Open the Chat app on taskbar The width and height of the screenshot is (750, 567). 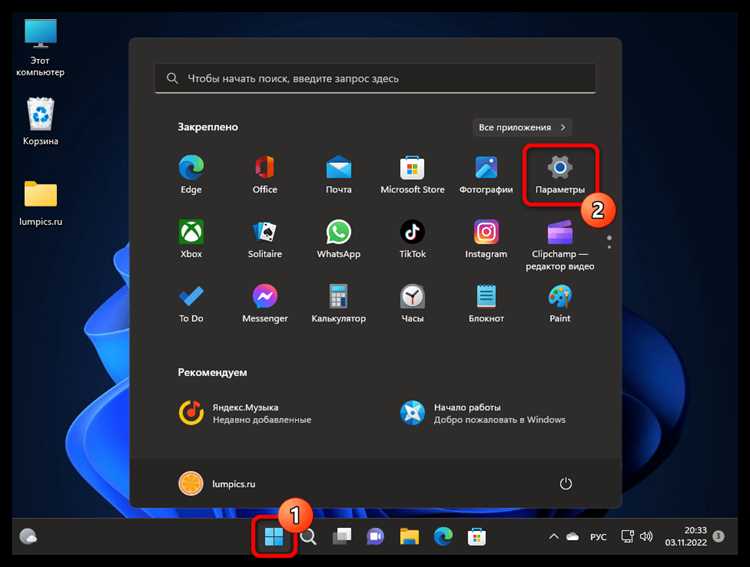[x=375, y=537]
